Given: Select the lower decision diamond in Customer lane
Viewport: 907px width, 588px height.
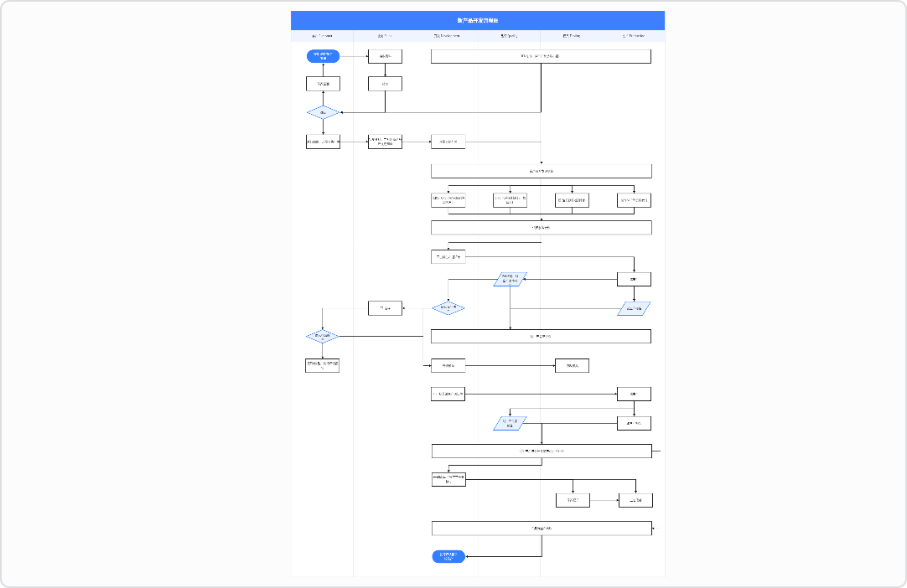Looking at the screenshot, I should click(323, 336).
